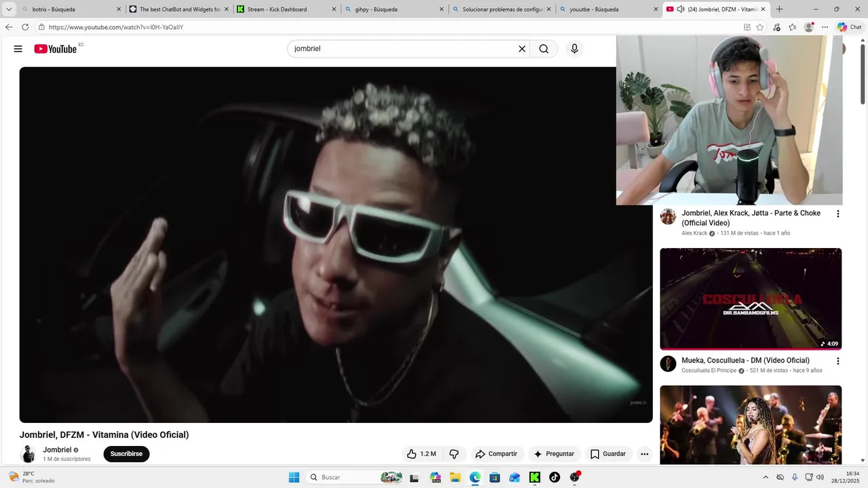This screenshot has height=488, width=868.
Task: Open Kick app taskbar icon
Action: (x=534, y=477)
